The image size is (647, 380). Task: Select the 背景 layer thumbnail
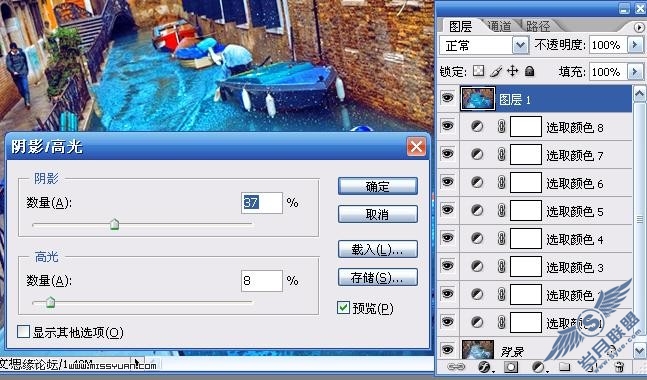[478, 350]
